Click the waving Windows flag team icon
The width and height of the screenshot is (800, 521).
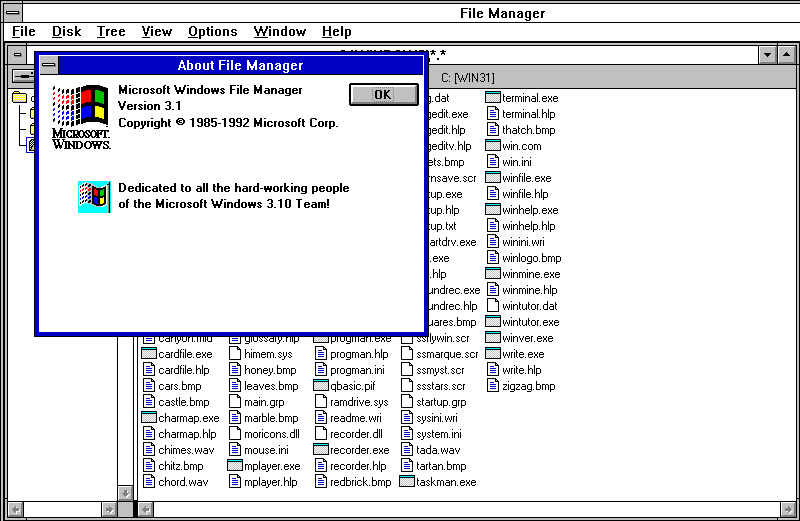point(94,196)
